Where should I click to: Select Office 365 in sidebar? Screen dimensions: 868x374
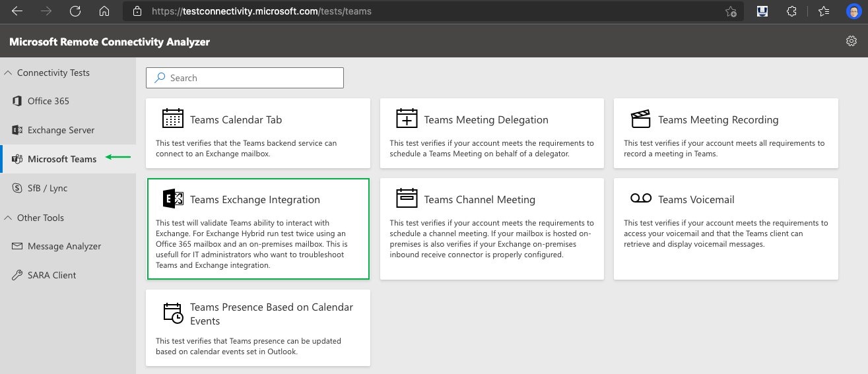(x=48, y=101)
